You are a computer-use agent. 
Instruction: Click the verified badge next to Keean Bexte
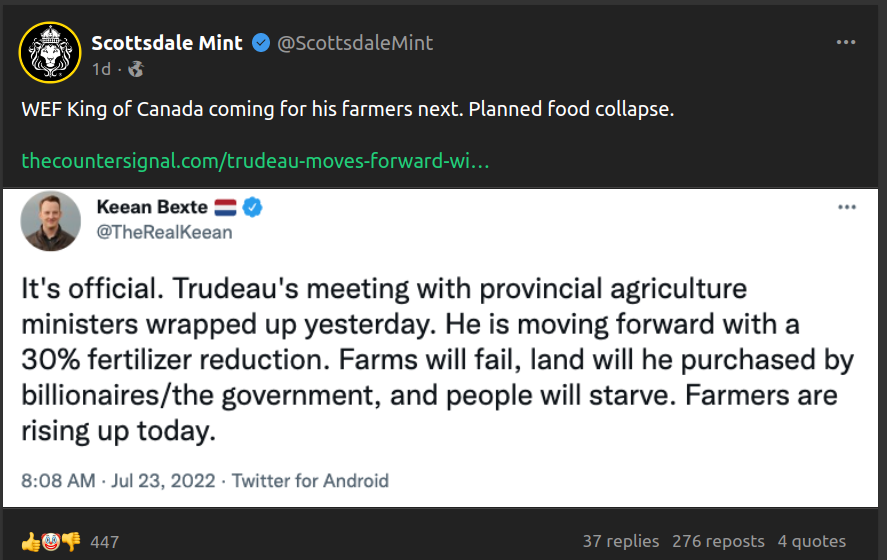coord(255,207)
